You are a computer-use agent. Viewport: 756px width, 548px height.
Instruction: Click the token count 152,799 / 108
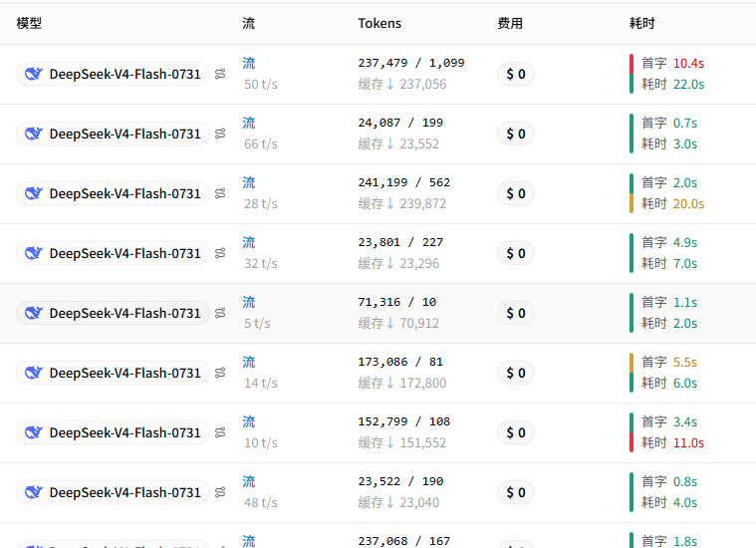[404, 421]
